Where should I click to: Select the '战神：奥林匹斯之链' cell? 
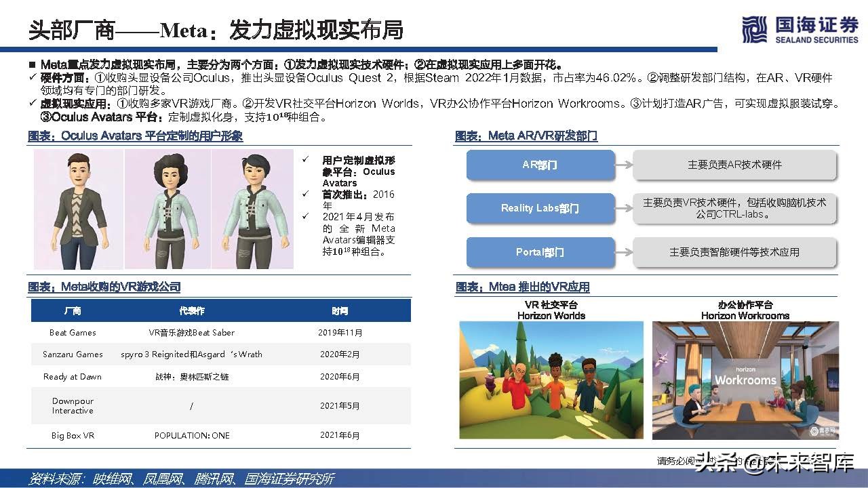(192, 377)
